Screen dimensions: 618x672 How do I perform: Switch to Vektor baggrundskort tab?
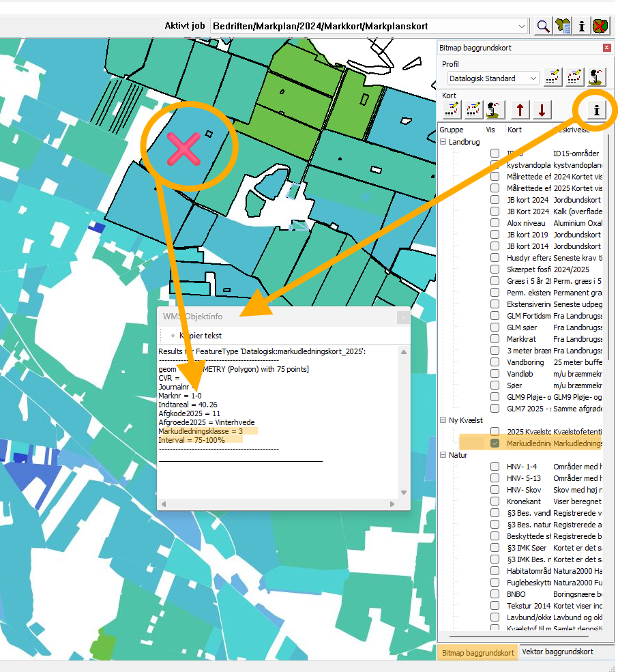click(x=557, y=652)
